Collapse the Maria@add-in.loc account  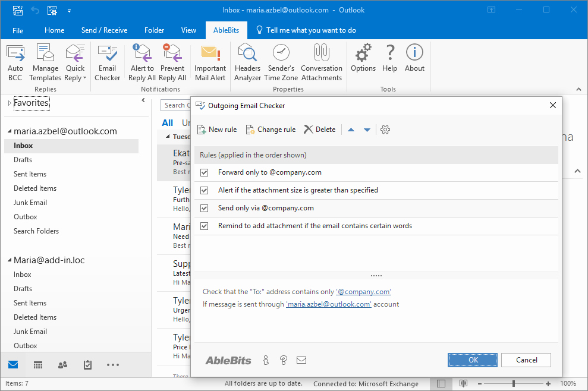(10, 260)
